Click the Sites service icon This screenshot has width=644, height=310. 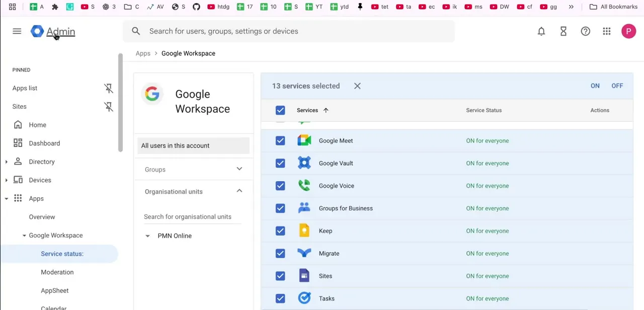click(x=304, y=276)
